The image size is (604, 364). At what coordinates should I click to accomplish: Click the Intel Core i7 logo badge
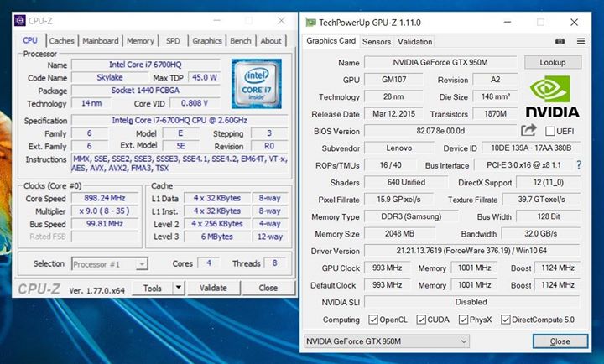pyautogui.click(x=256, y=84)
